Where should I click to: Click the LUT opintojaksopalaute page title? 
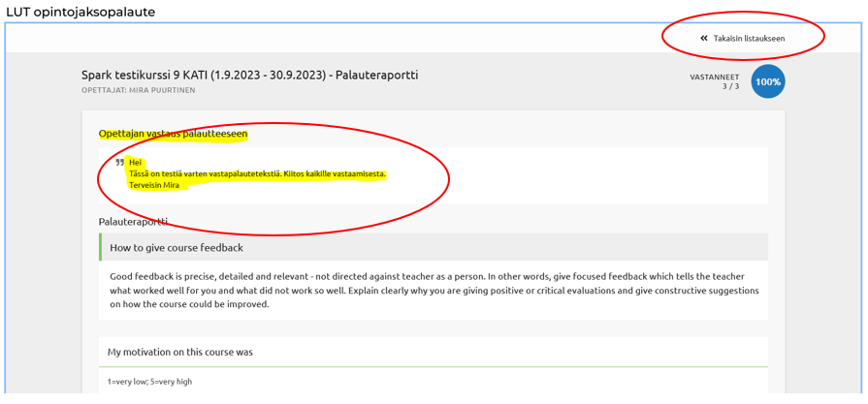(80, 12)
